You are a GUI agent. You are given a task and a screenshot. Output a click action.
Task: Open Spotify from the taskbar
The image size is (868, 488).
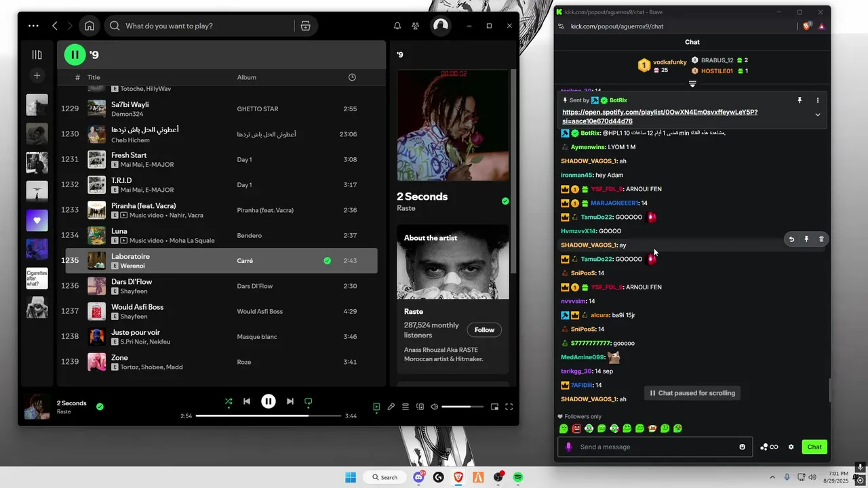[518, 477]
